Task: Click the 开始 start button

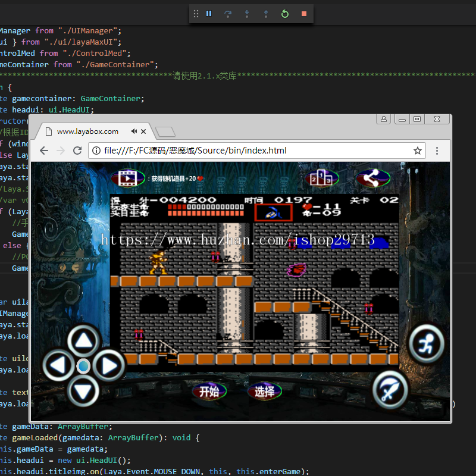Action: point(209,392)
